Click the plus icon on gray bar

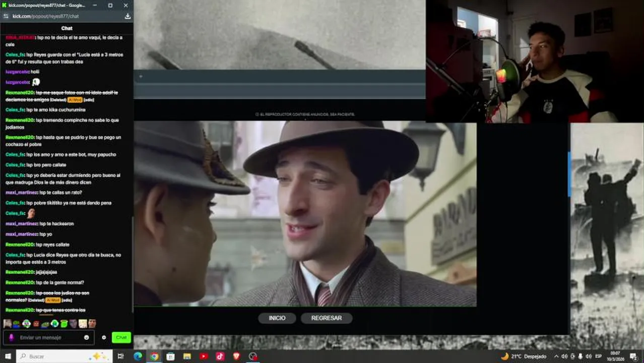(141, 77)
